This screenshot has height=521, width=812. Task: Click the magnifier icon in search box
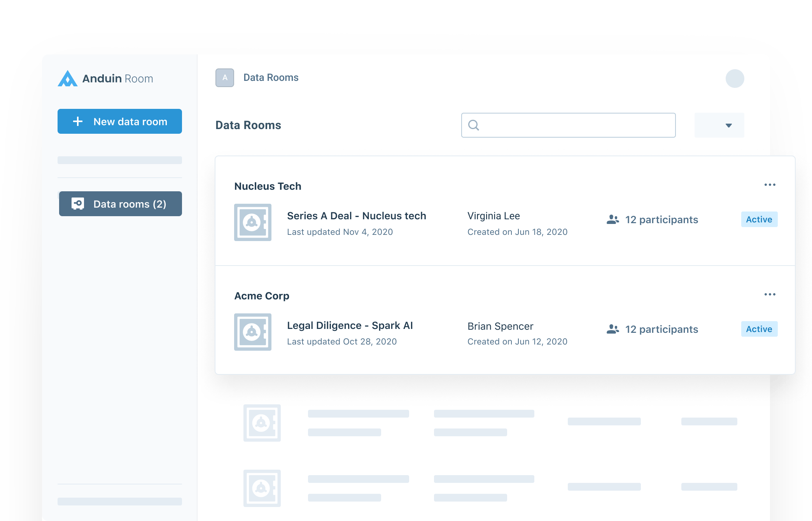[473, 125]
